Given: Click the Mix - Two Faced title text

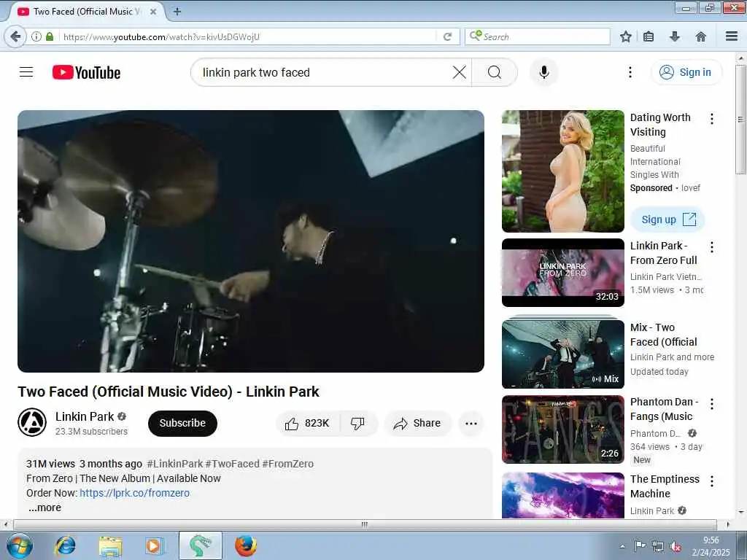Looking at the screenshot, I should tap(663, 335).
